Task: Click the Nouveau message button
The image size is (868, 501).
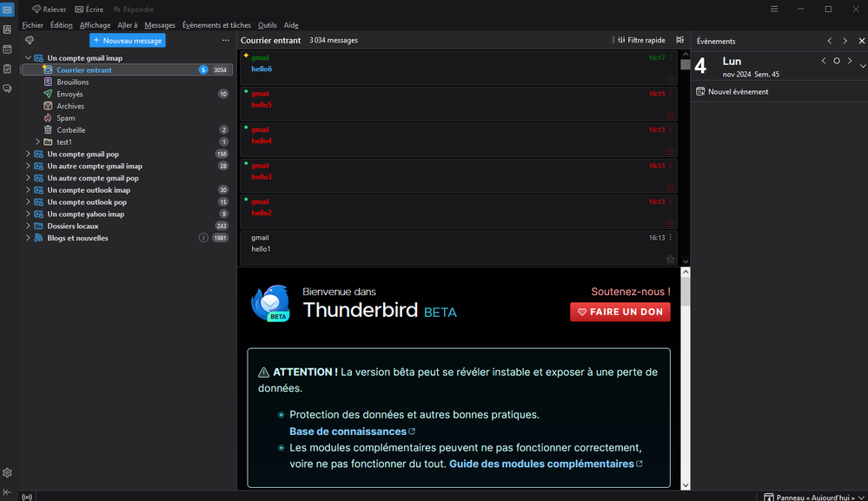Action: pos(127,41)
